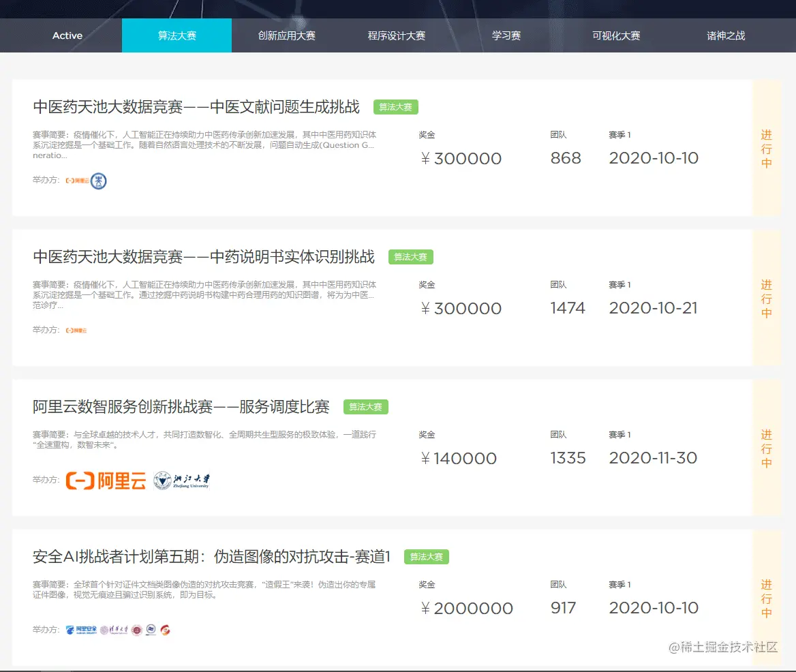Screen dimensions: 796x672
Task: Click 算法大赛 tag on 中药说明书实体识别挑战
Action: [411, 257]
